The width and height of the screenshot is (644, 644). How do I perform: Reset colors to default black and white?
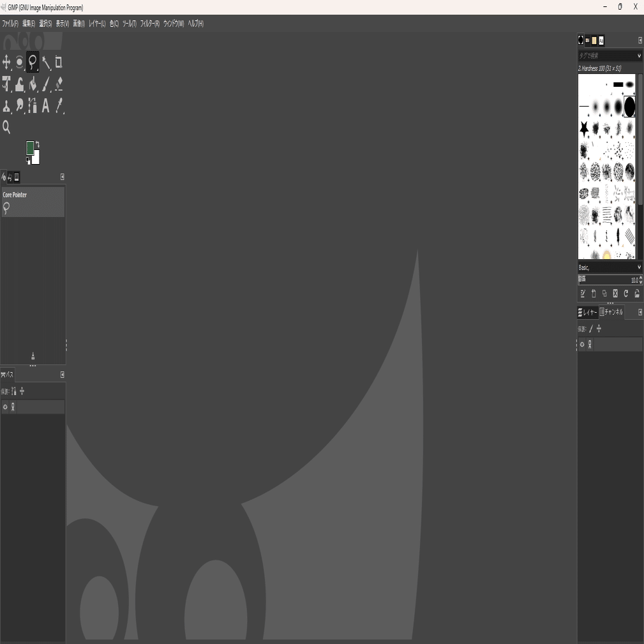[28, 161]
